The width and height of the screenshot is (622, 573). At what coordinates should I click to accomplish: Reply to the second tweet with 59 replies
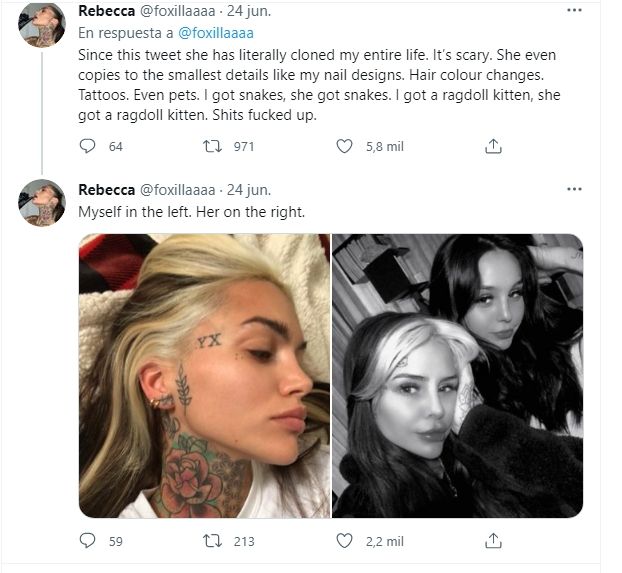point(87,541)
